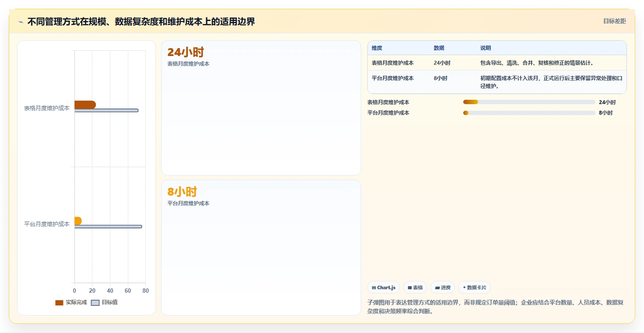Click the Chart.js tag chip

click(384, 287)
